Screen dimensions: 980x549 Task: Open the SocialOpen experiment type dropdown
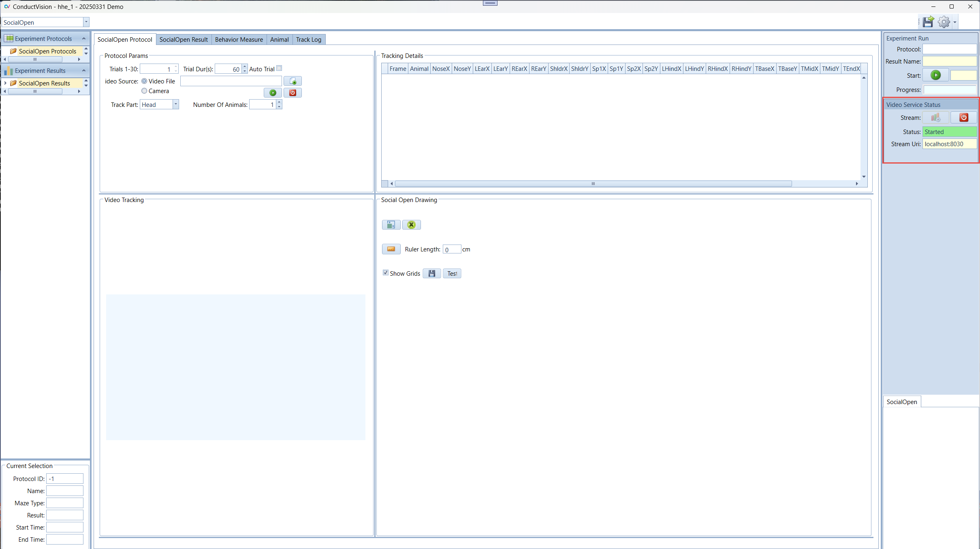coord(86,22)
